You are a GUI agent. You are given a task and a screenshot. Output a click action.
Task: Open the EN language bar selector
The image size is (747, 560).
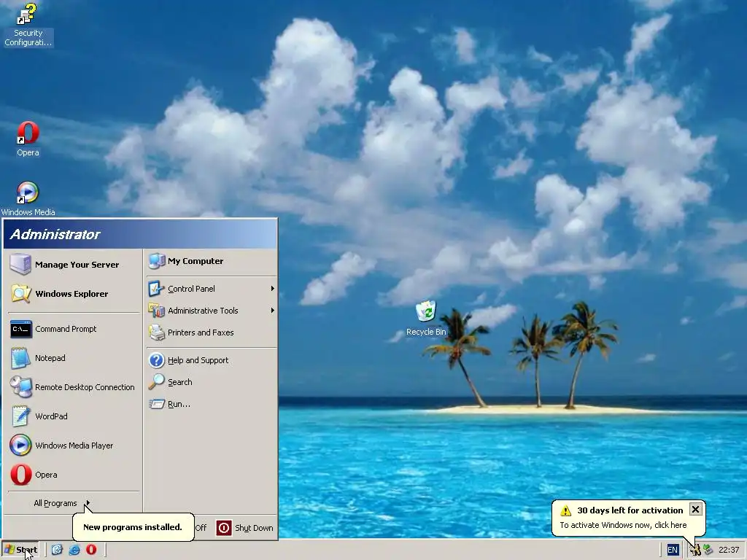point(672,550)
